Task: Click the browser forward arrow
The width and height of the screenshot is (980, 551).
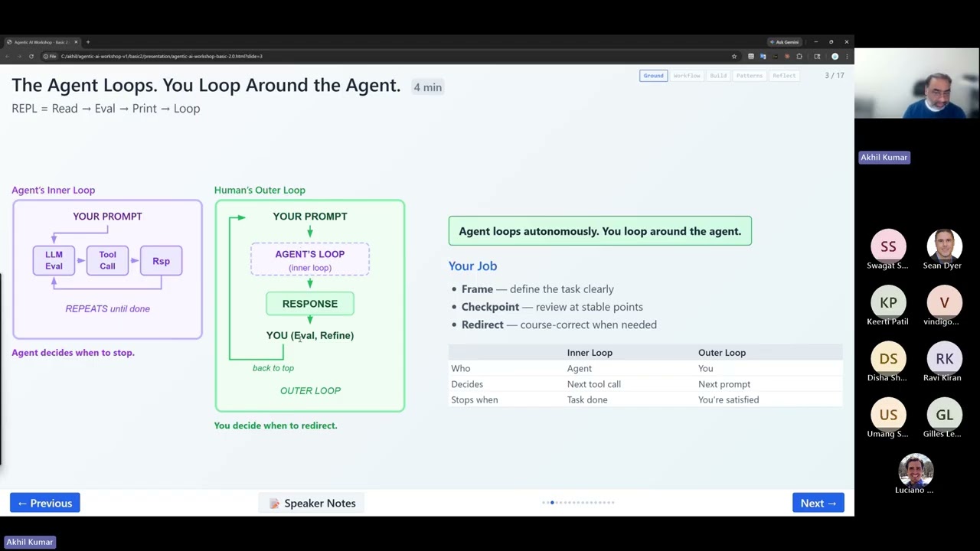Action: click(18, 56)
